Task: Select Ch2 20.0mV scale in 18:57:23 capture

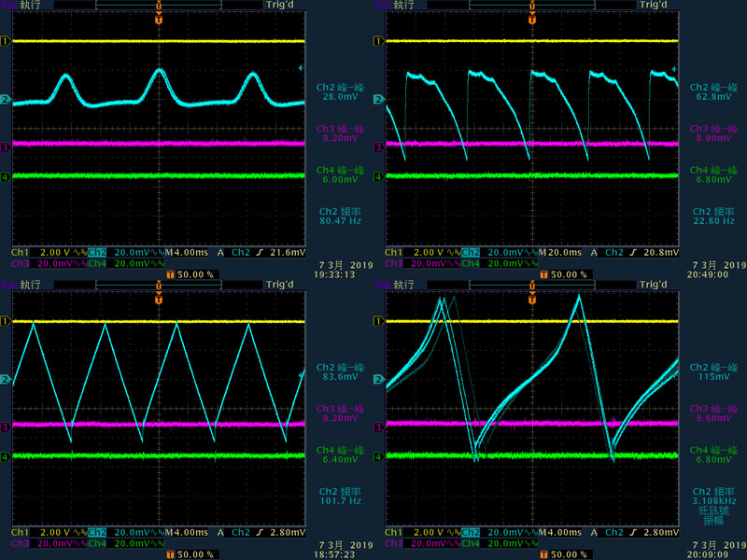Action: pyautogui.click(x=126, y=532)
